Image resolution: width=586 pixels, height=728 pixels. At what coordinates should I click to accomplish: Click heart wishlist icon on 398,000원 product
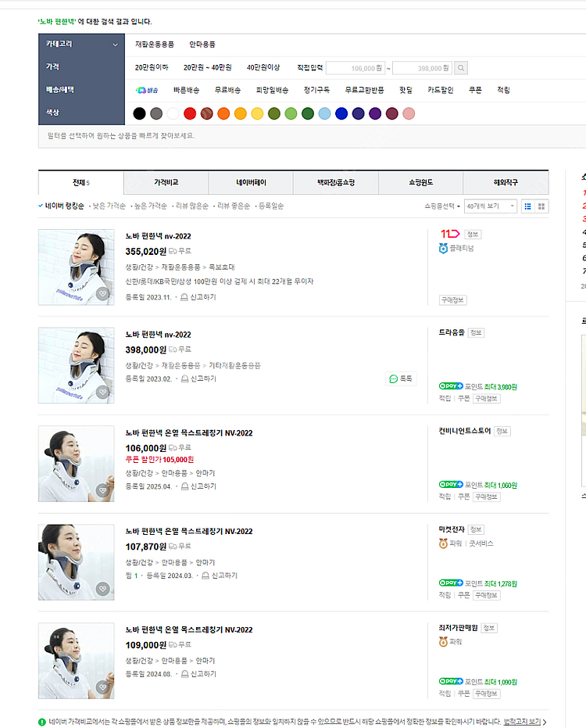pos(102,392)
